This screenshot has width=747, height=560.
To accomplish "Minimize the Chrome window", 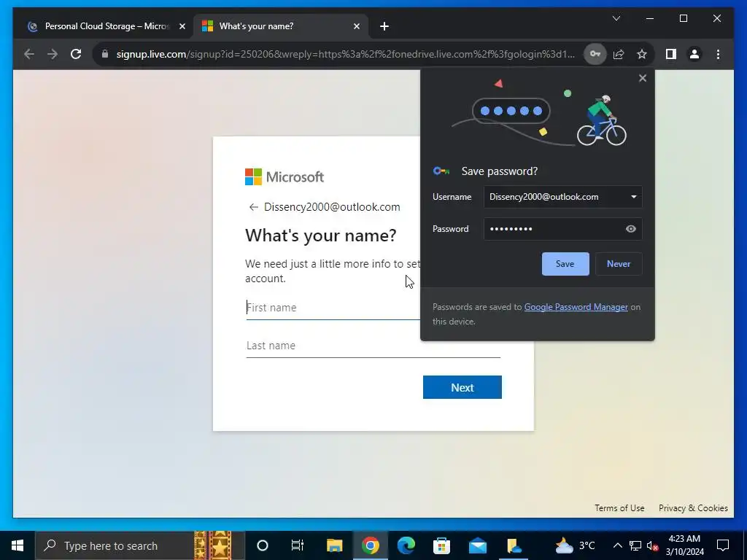I will pos(650,18).
